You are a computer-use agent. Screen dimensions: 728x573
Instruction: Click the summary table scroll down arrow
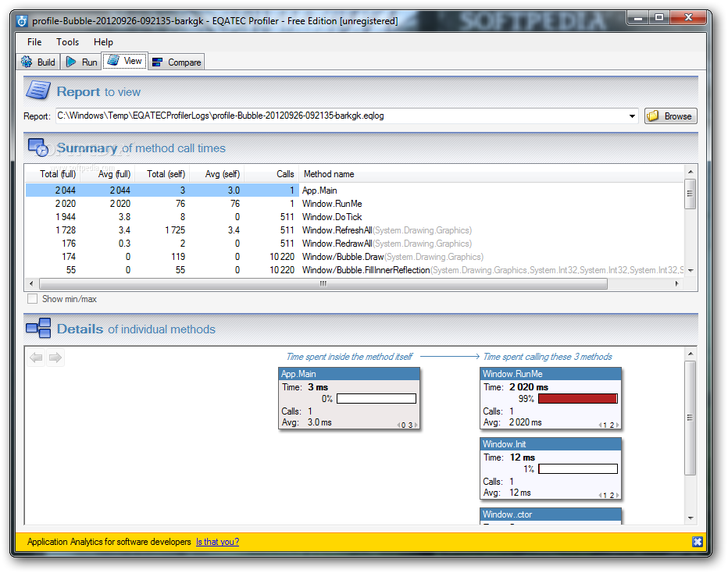(691, 270)
